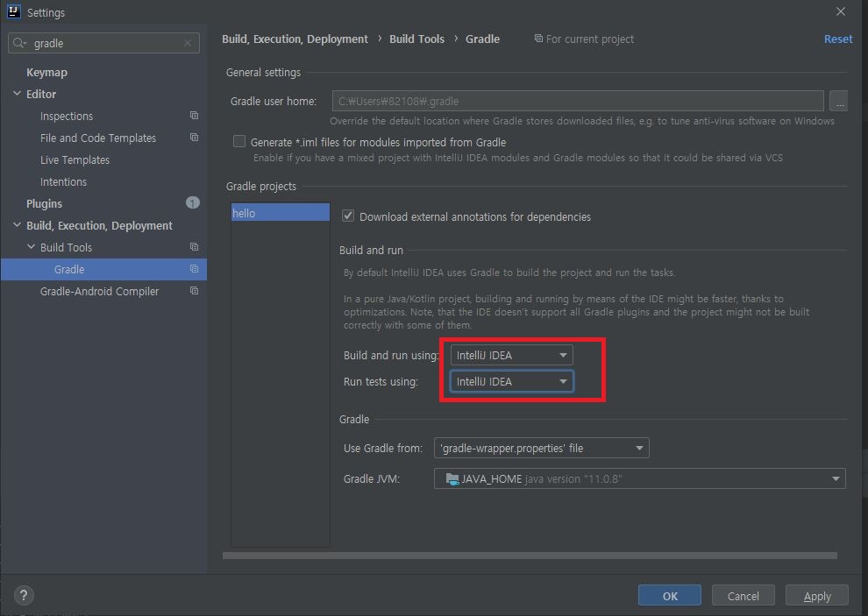Click the horizontal scrollbar below Gradle projects
The height and width of the screenshot is (616, 868).
[530, 556]
